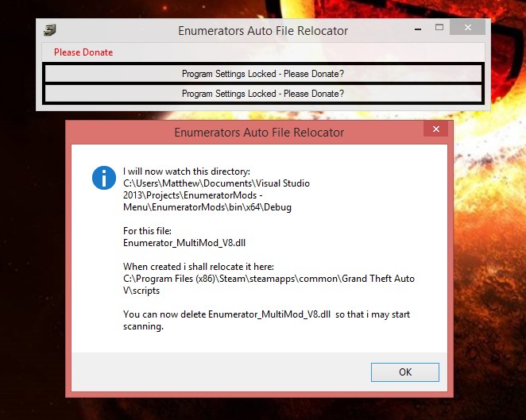The image size is (526, 420).
Task: Click the second Program Settings Locked button
Action: (263, 94)
